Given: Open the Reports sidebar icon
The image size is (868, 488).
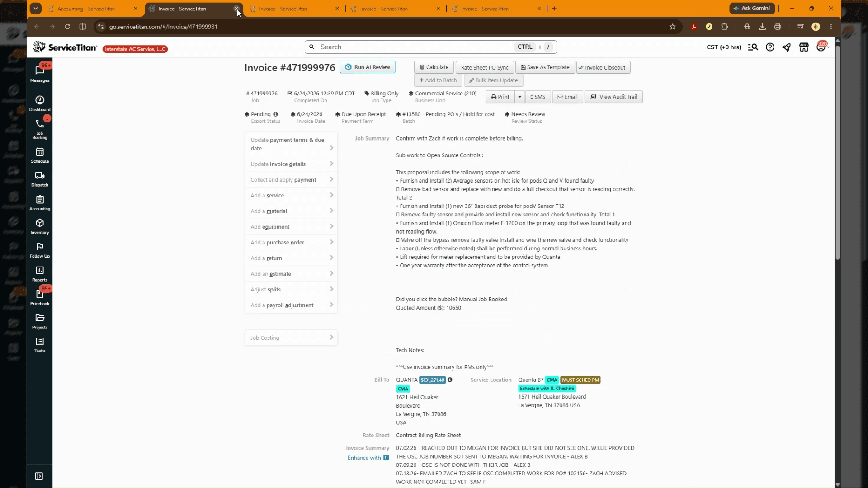Looking at the screenshot, I should (40, 274).
